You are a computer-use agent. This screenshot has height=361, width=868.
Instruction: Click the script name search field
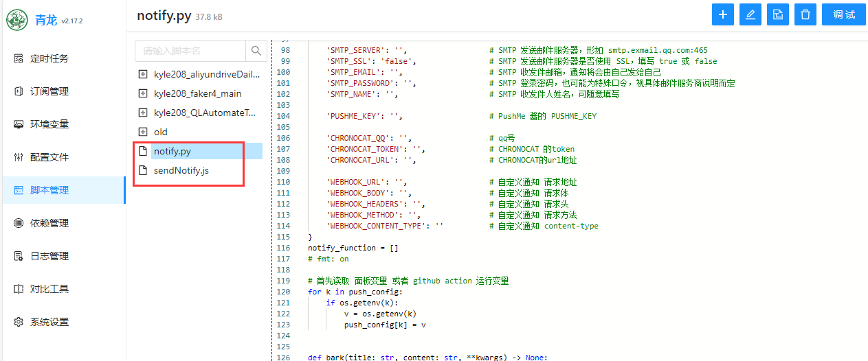click(x=190, y=51)
